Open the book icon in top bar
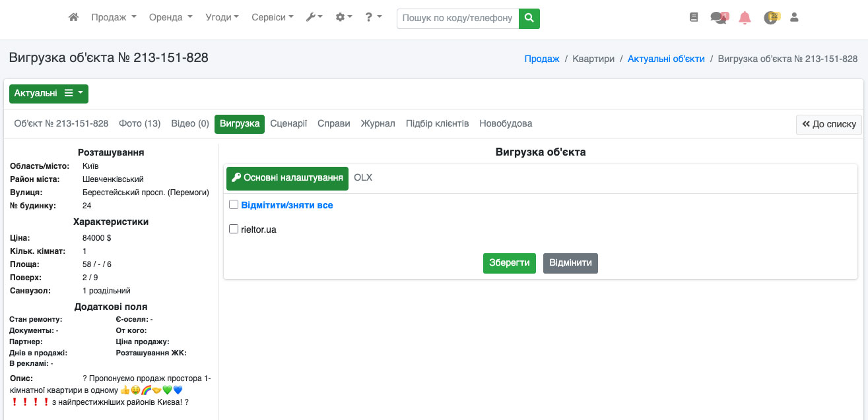Screen dimensions: 868x420 [693, 18]
